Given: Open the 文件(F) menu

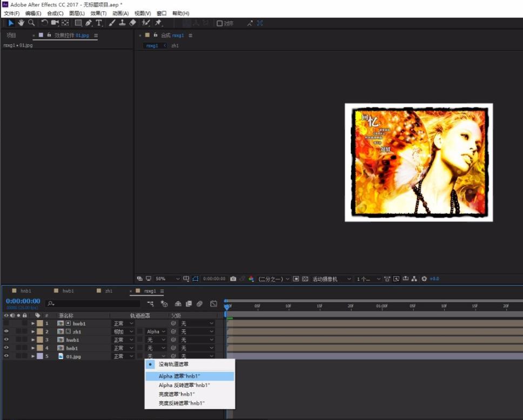Looking at the screenshot, I should [12, 13].
